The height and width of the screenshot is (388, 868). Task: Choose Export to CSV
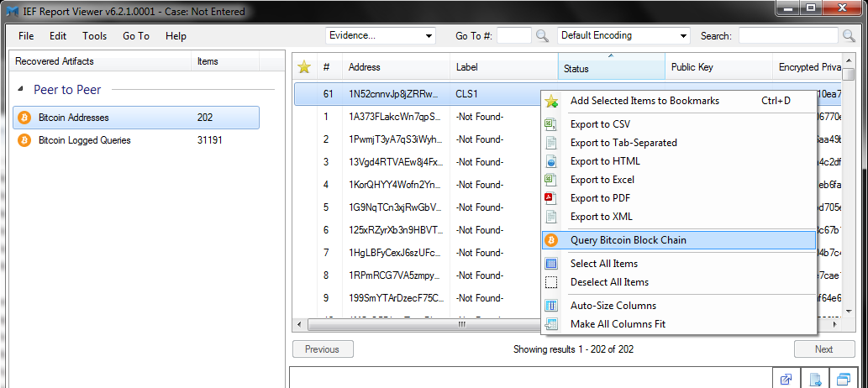[x=679, y=124]
